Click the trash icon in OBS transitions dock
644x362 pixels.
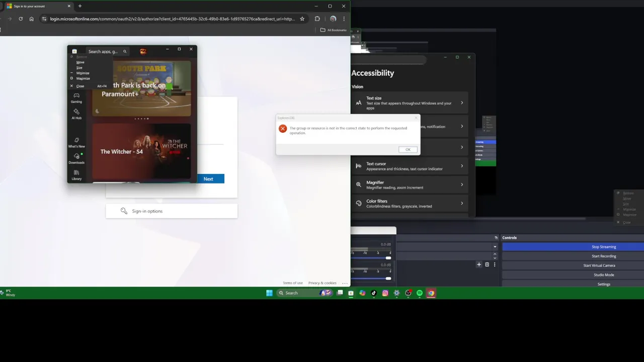(x=487, y=264)
